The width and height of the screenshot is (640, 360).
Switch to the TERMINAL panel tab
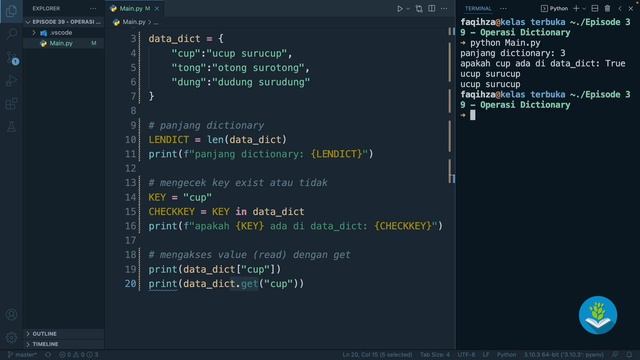pos(478,9)
